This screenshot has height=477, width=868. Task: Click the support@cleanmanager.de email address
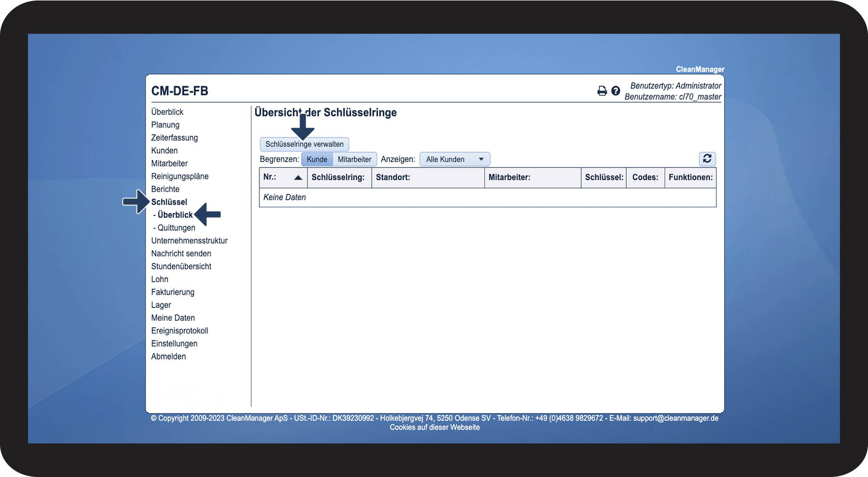[x=676, y=419]
